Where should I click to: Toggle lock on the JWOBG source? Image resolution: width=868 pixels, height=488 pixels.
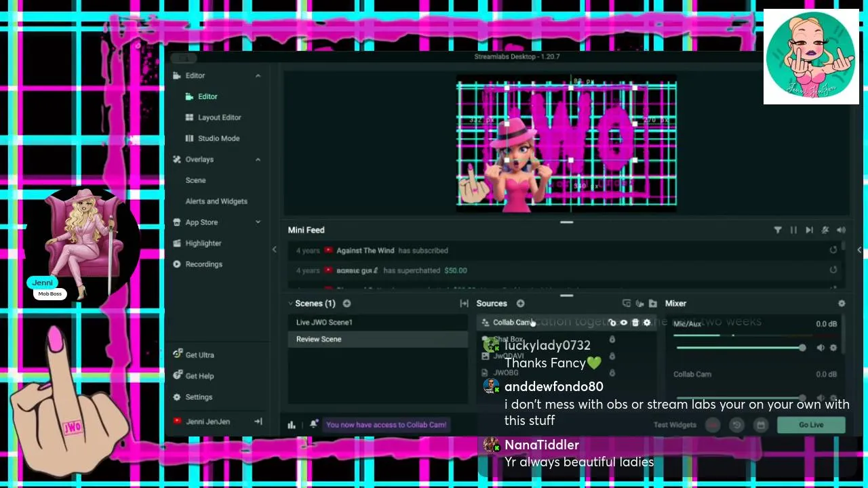(612, 373)
